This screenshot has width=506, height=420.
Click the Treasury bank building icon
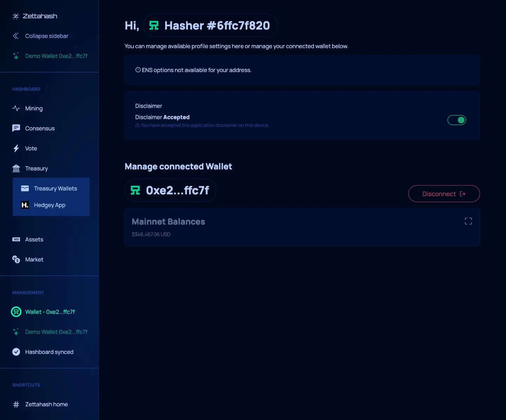coord(16,168)
